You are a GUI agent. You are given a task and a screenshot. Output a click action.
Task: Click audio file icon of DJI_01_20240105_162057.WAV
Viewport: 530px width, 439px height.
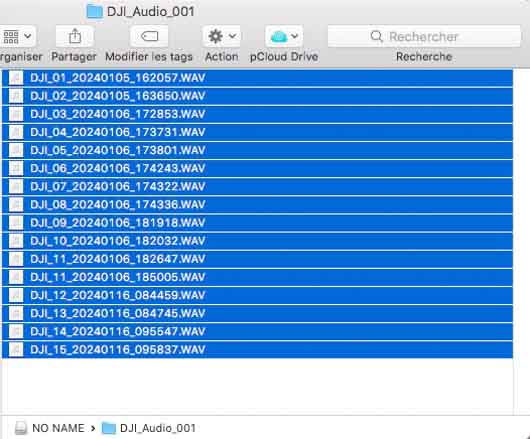click(x=16, y=78)
